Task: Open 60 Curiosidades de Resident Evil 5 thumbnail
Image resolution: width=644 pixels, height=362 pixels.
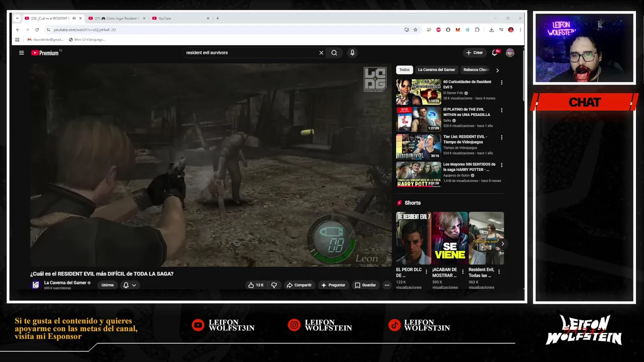Action: (x=419, y=92)
